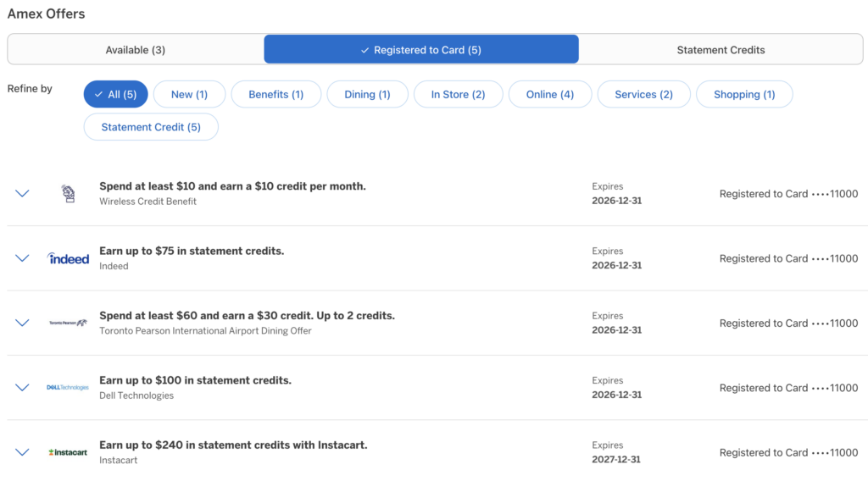Expand the Instacart offer chevron
868x481 pixels.
pyautogui.click(x=22, y=452)
